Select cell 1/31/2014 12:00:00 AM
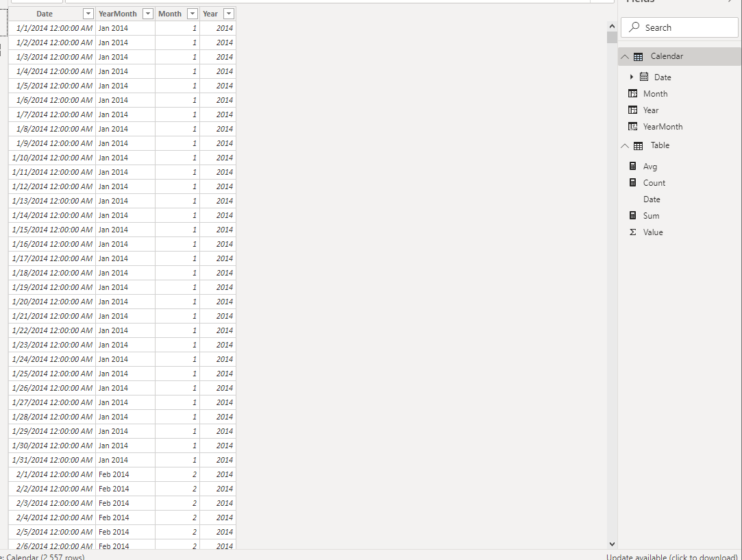 click(x=52, y=460)
